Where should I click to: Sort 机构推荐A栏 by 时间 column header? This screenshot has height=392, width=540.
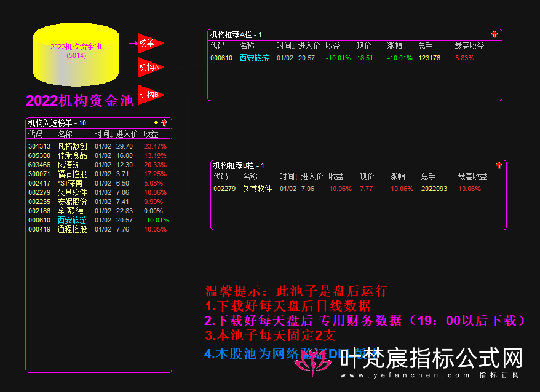[x=285, y=45]
